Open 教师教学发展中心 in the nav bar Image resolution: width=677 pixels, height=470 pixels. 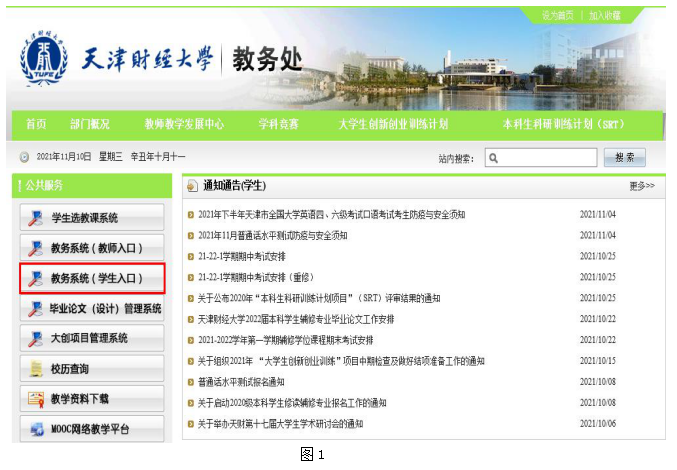(184, 124)
